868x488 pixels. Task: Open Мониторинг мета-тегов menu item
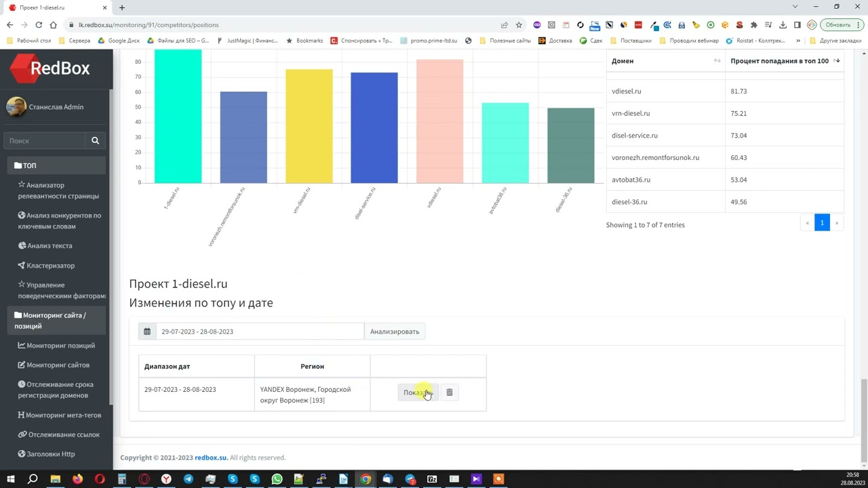pos(60,415)
